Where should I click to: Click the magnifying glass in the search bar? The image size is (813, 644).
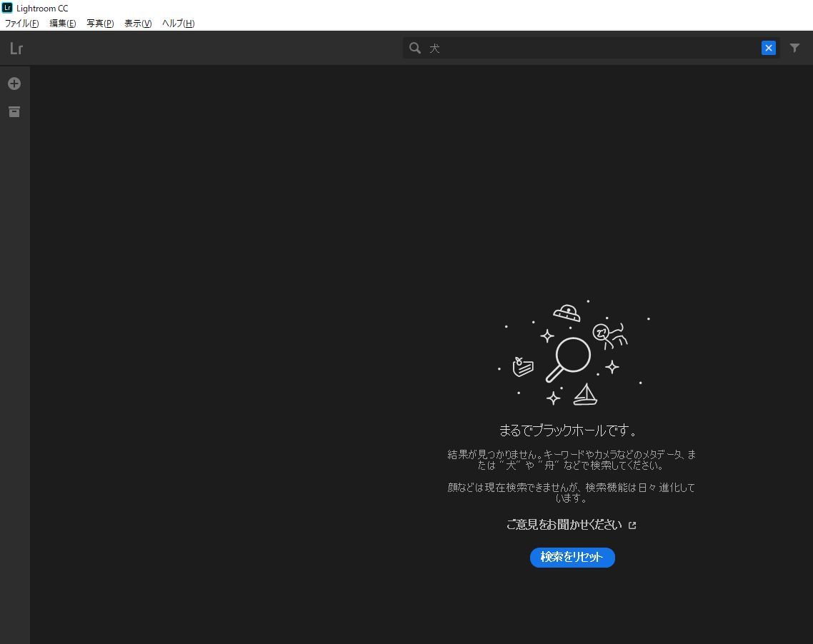(415, 48)
